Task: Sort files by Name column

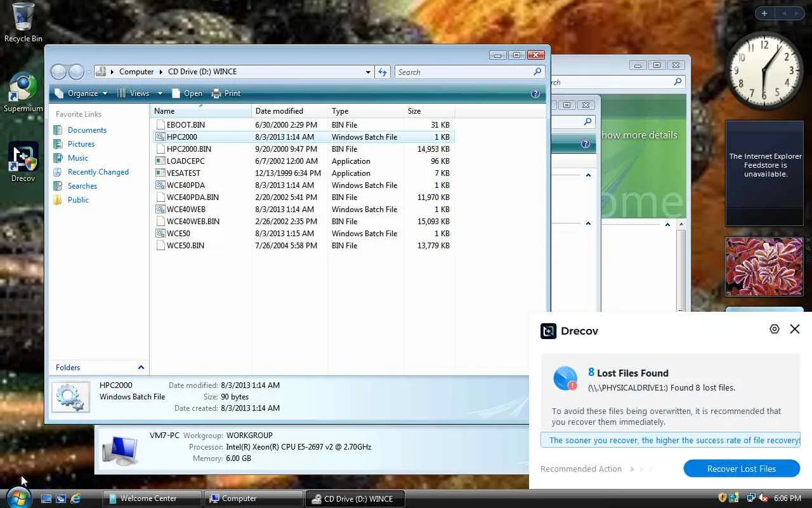Action: [201, 111]
